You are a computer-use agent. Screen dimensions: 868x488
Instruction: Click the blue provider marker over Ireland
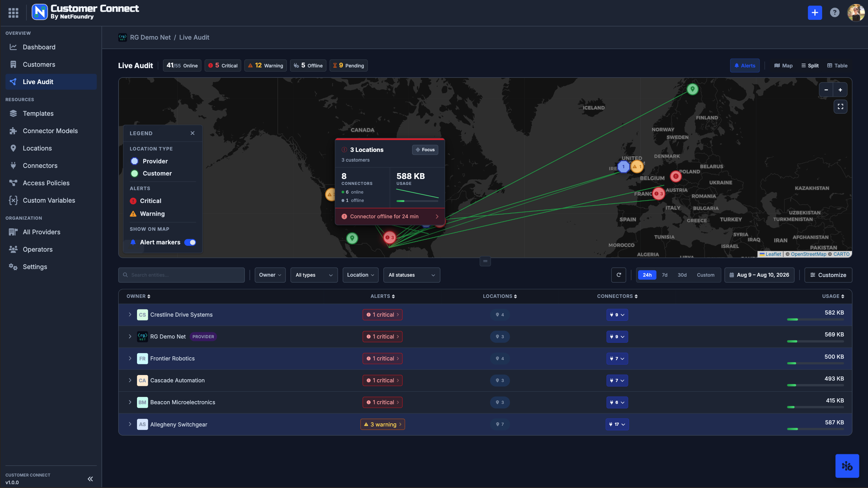point(623,166)
